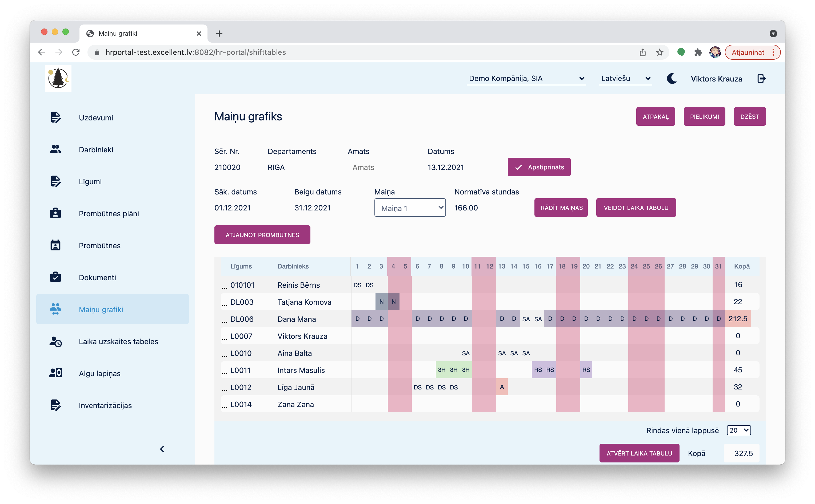815x504 pixels.
Task: Open the Demo Kompānija company dropdown
Action: 526,79
